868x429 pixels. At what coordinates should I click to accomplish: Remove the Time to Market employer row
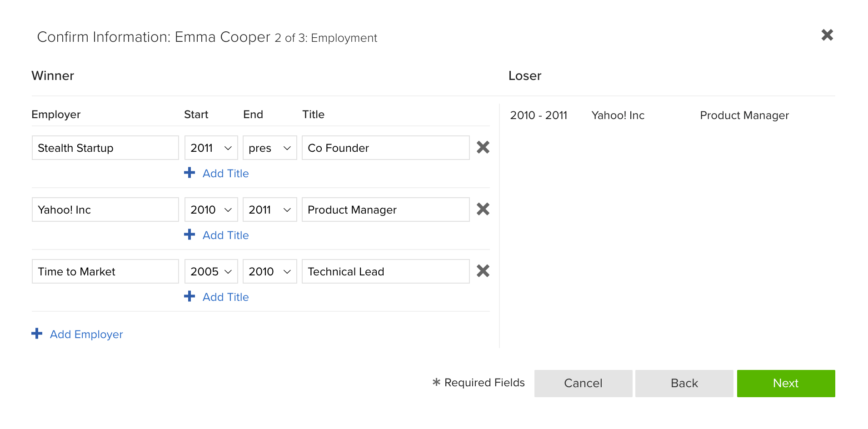483,271
